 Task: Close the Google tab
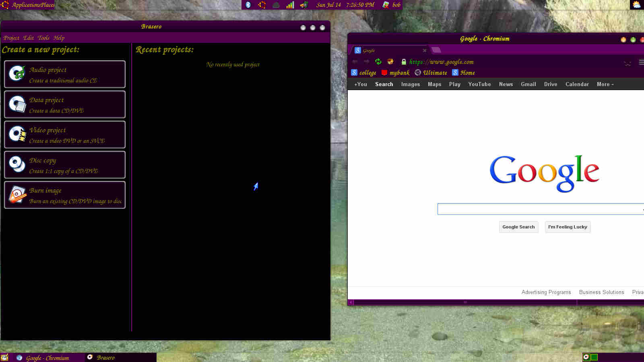424,50
